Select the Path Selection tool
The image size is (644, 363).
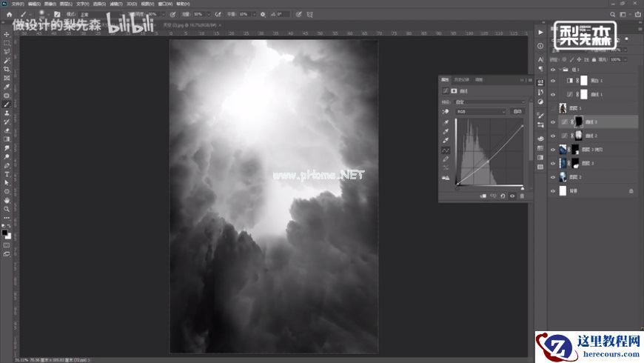click(x=7, y=183)
